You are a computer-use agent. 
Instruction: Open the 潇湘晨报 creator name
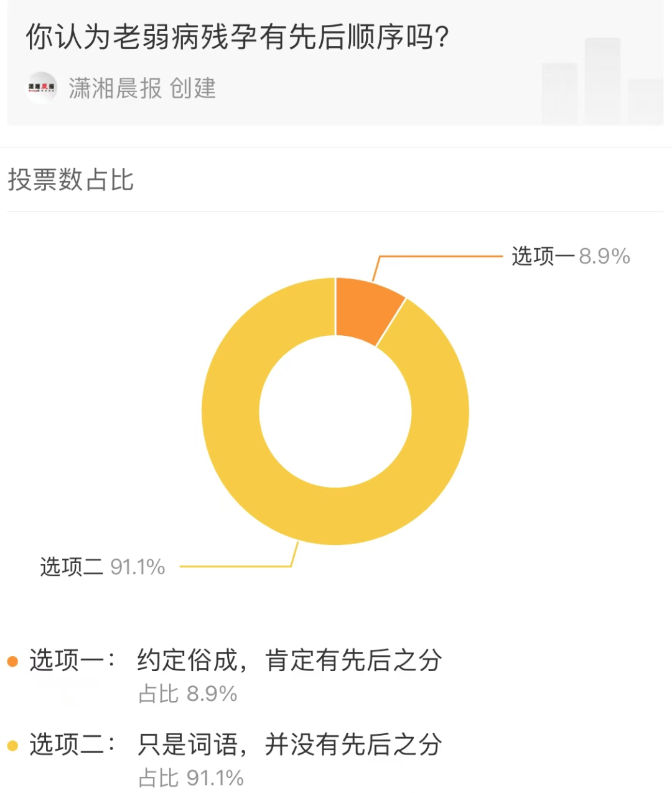pyautogui.click(x=115, y=88)
